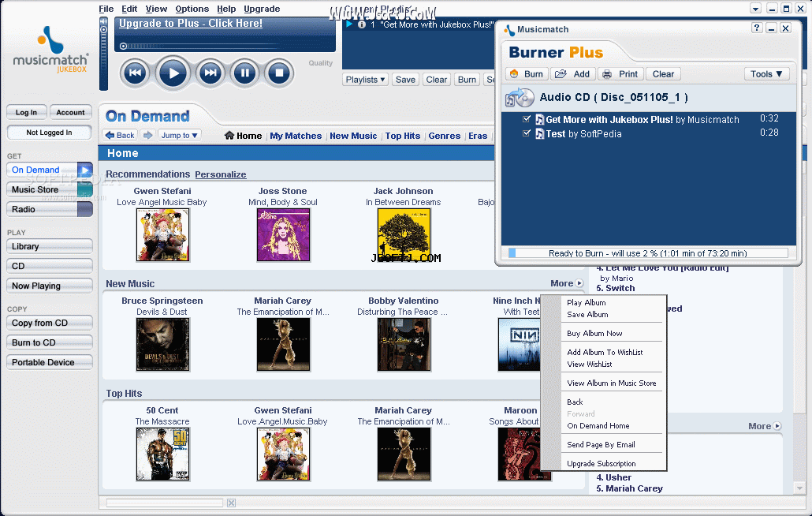Image resolution: width=812 pixels, height=516 pixels.
Task: Switch to the Genres tab
Action: click(x=445, y=136)
